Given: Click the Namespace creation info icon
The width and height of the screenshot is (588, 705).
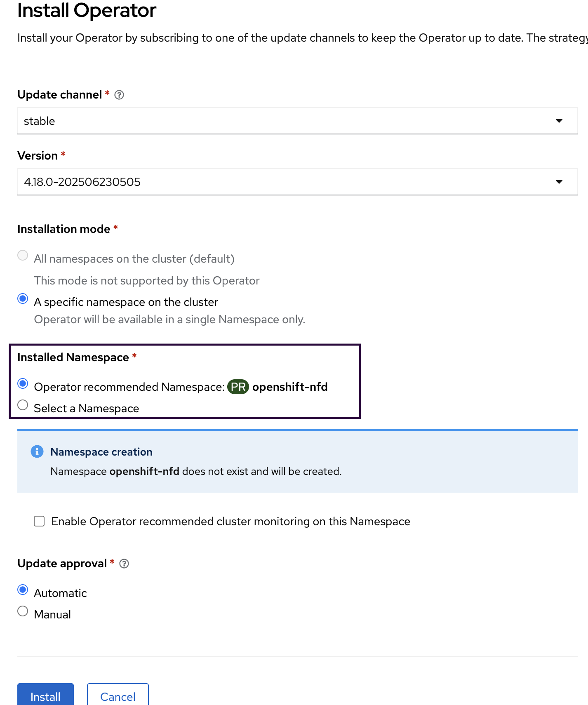Looking at the screenshot, I should click(x=37, y=451).
